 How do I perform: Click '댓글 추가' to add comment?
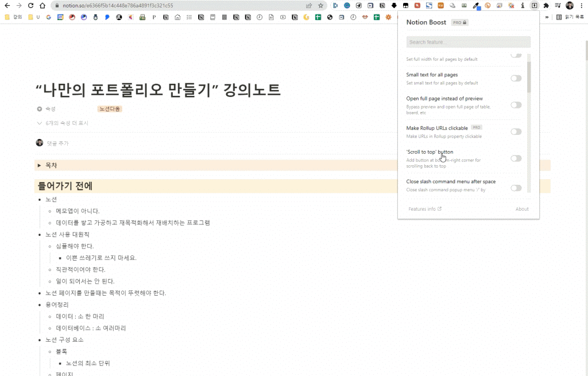tap(58, 143)
